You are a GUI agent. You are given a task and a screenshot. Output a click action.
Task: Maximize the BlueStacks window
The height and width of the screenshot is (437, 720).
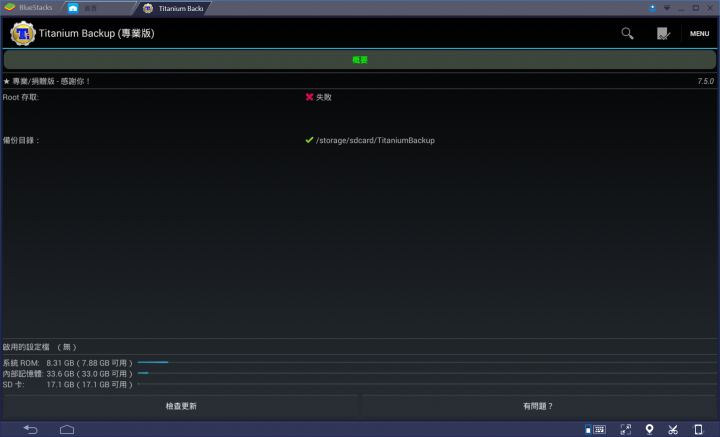tap(696, 8)
